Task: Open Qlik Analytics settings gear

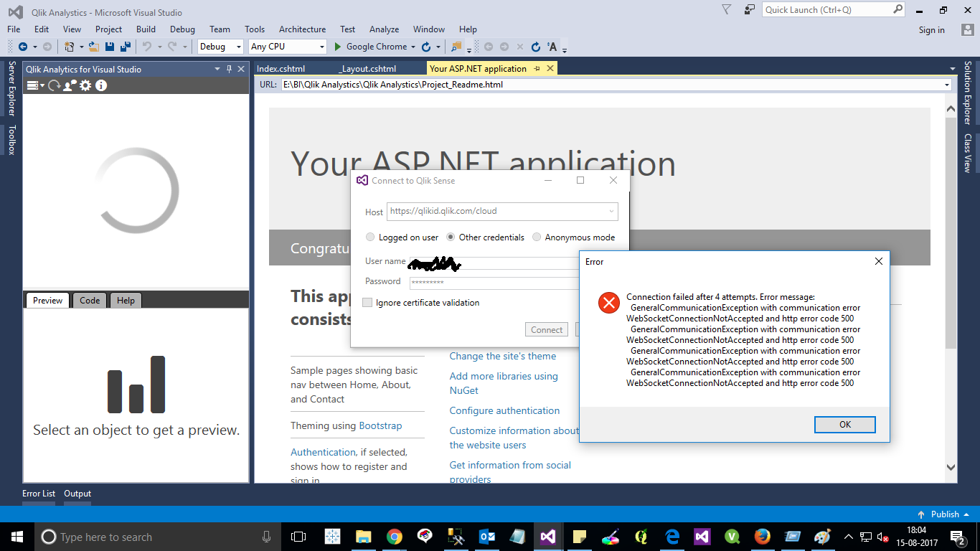Action: (x=85, y=85)
